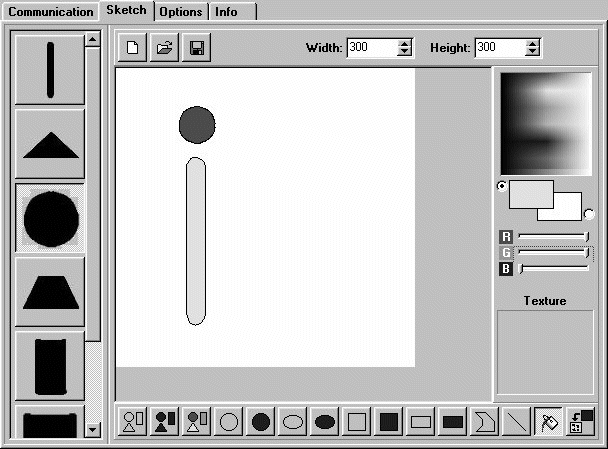
Task: Select the foreground color radio button
Action: coord(502,187)
